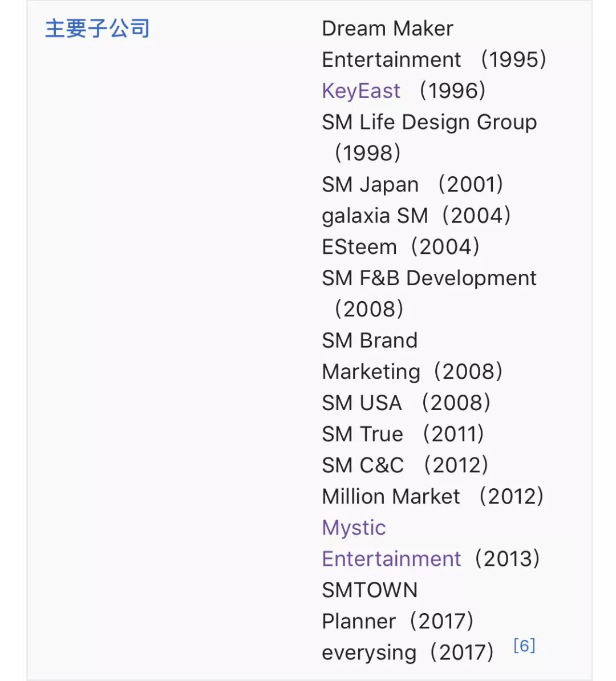Click the (2013) year after Mystic Entertainment
Image resolution: width=616 pixels, height=681 pixels.
click(x=507, y=558)
